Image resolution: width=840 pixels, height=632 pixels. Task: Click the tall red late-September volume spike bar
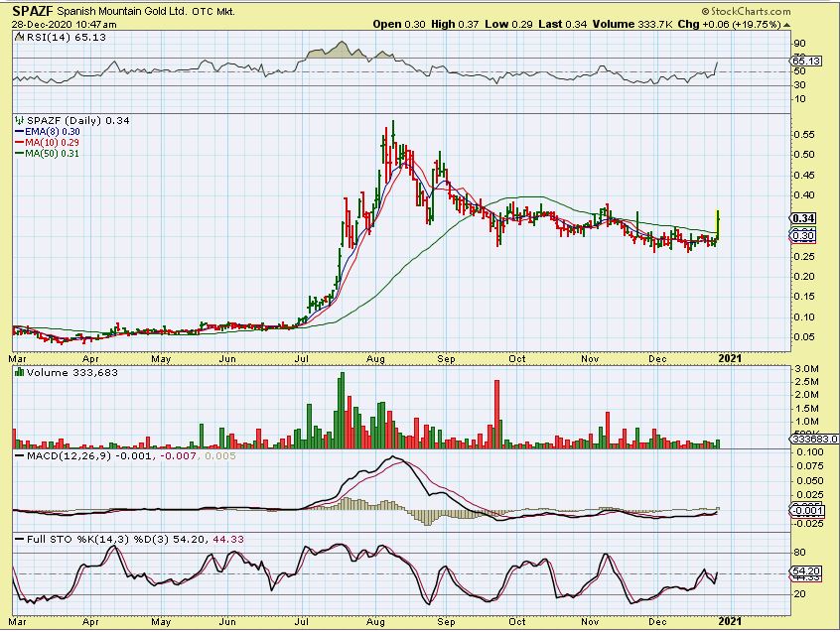point(496,414)
